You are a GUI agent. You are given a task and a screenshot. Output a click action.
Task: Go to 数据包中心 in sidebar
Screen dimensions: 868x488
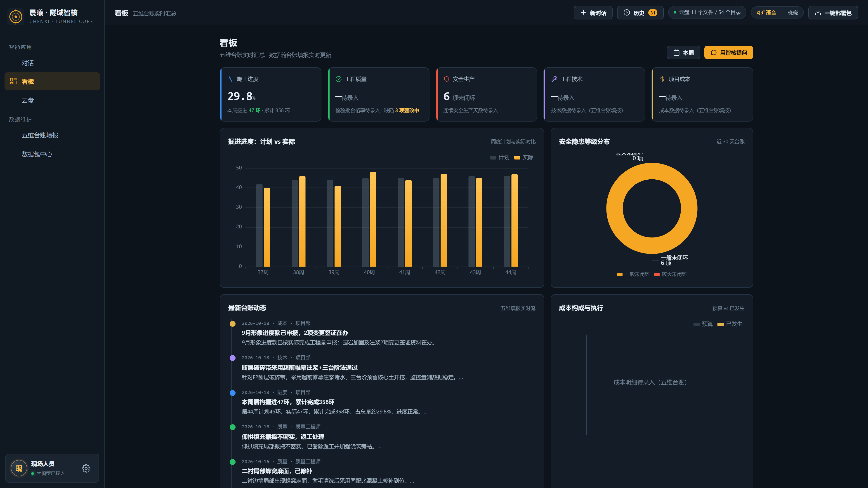(x=52, y=154)
